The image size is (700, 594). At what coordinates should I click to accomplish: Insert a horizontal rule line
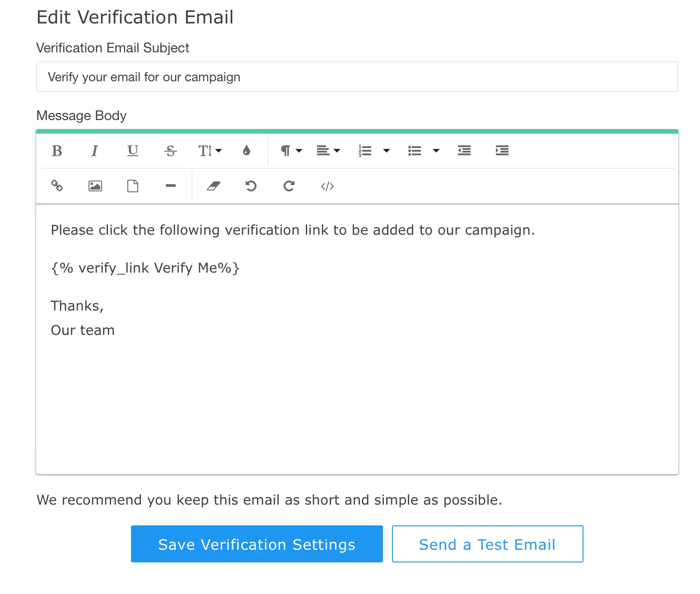coord(170,186)
